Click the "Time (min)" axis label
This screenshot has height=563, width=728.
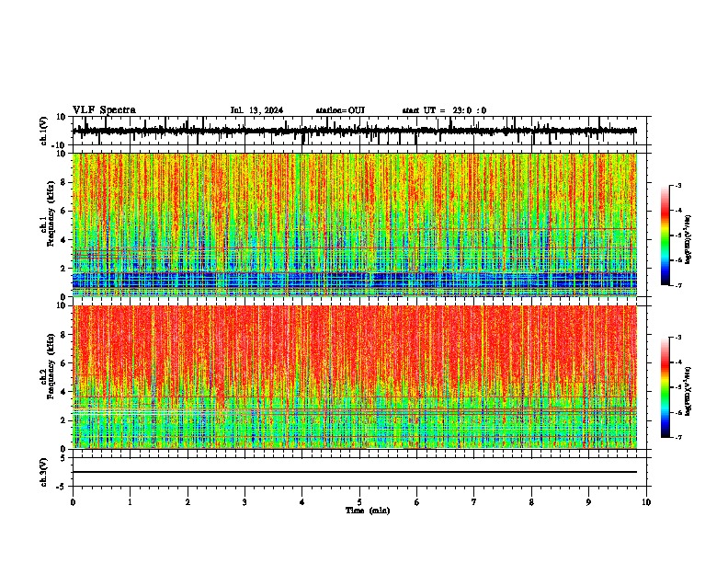pos(368,511)
